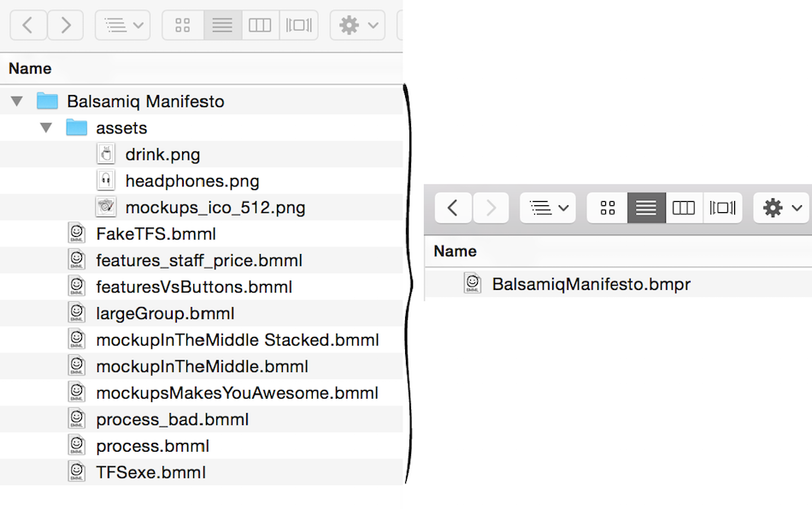812x509 pixels.
Task: Click the Name column header above the folder list
Action: (x=30, y=68)
